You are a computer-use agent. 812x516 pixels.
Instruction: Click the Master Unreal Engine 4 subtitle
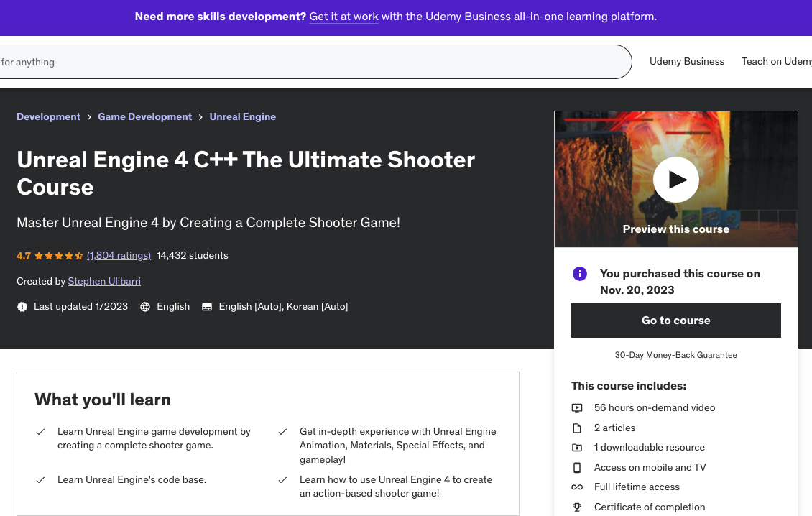(x=208, y=223)
